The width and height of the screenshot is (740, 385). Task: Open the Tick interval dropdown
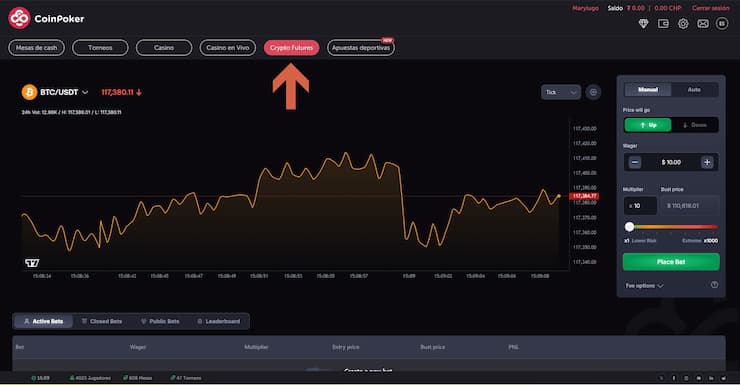pos(561,92)
